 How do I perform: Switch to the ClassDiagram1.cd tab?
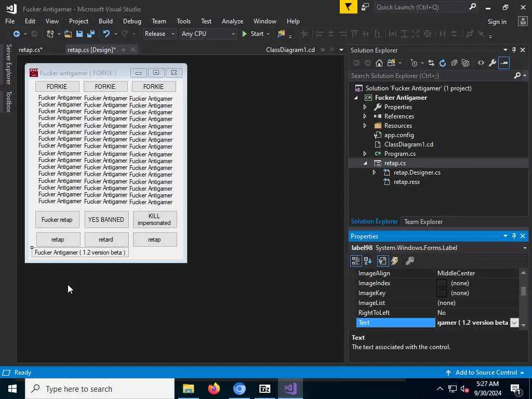290,50
